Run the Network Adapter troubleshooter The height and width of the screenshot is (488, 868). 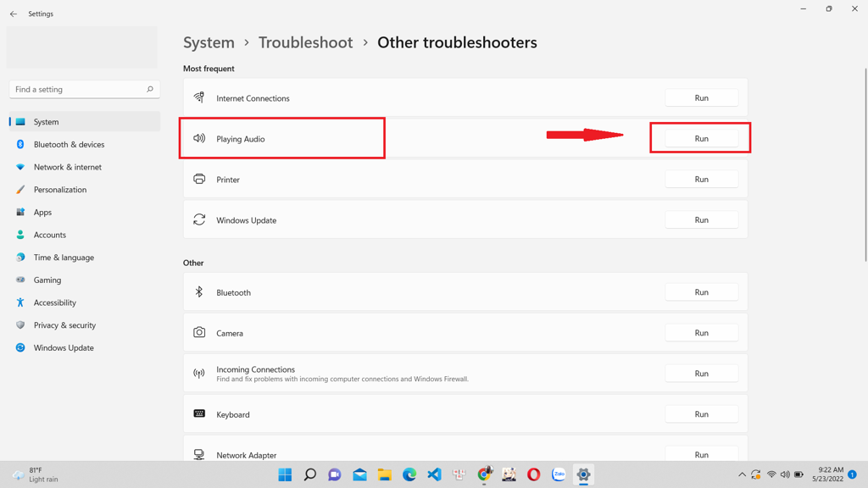click(x=701, y=454)
